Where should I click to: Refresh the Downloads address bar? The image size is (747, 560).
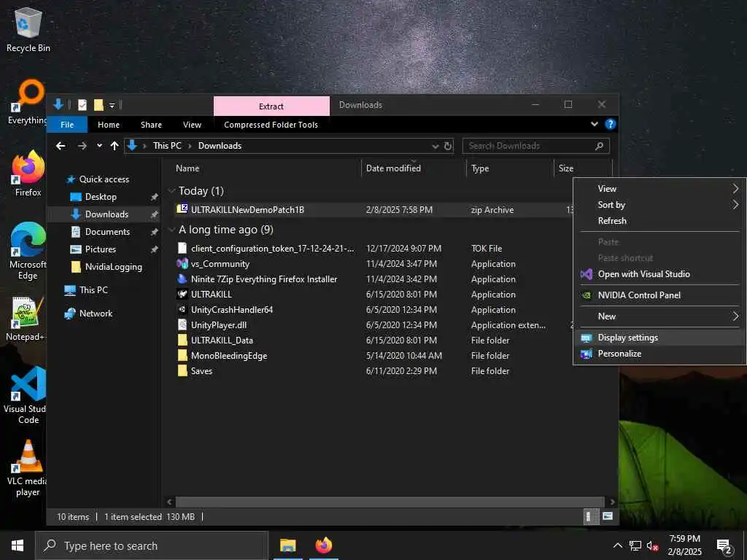(x=448, y=146)
